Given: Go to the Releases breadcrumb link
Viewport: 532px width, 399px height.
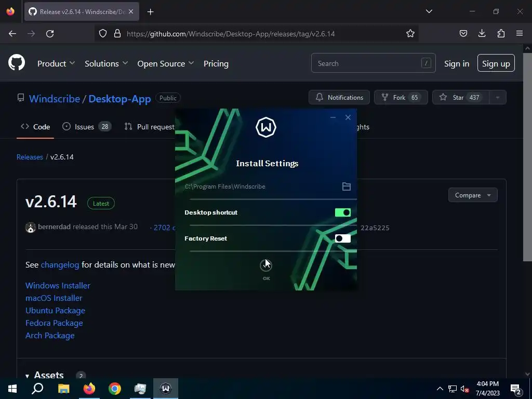Looking at the screenshot, I should point(30,157).
